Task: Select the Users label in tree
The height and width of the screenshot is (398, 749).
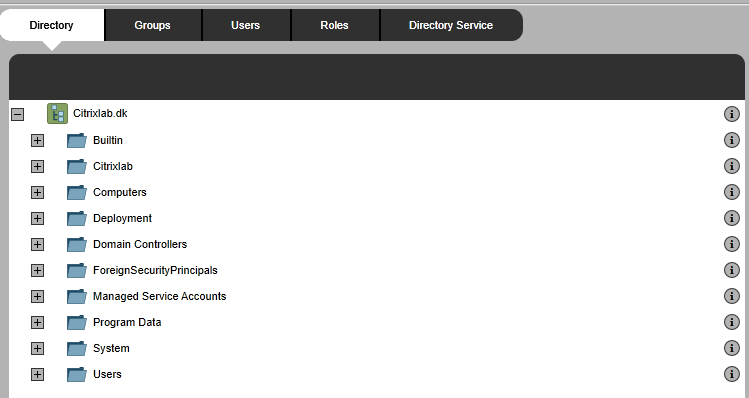Action: (107, 375)
